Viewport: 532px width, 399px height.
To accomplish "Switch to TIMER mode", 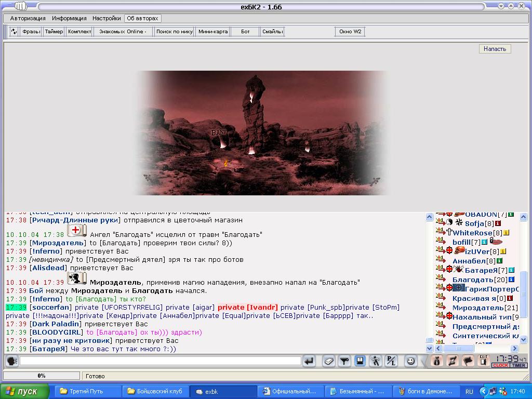I will (x=518, y=365).
